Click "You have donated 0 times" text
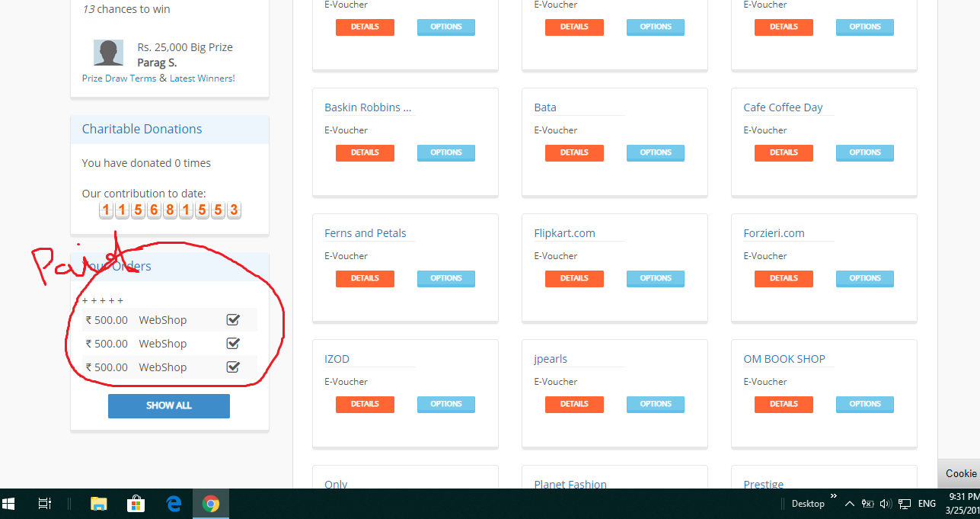Viewport: 980px width, 519px height. [x=146, y=163]
